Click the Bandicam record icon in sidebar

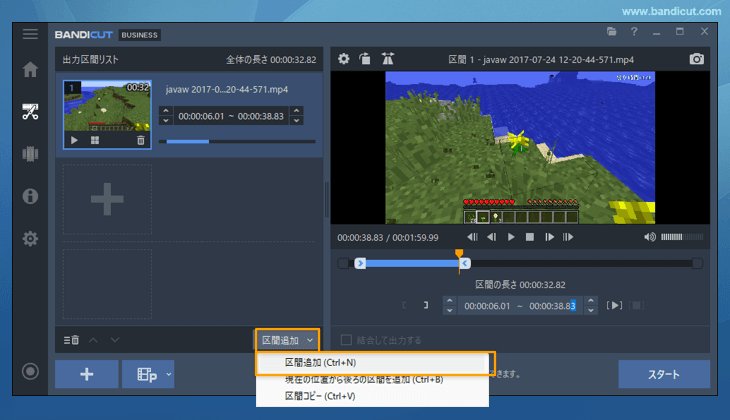point(30,372)
